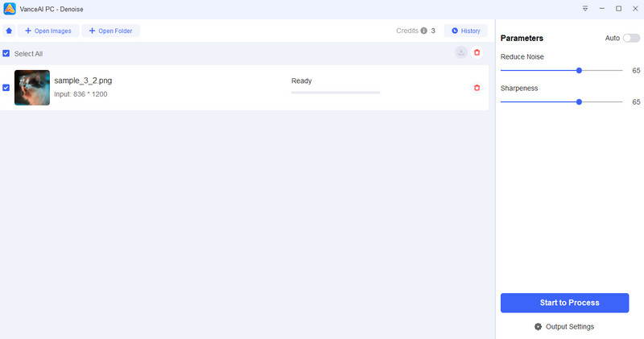Click the progress bar under Ready status
This screenshot has height=339, width=644.
pos(335,93)
